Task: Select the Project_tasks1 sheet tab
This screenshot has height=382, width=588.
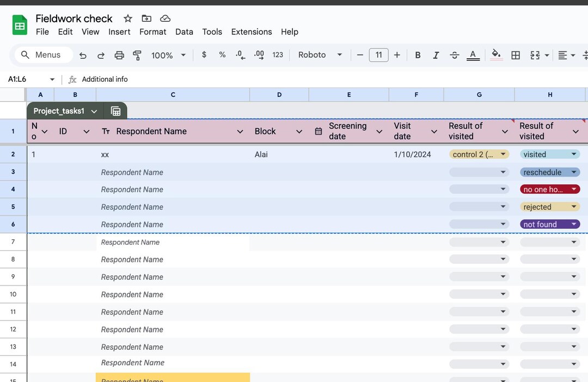Action: (x=59, y=110)
